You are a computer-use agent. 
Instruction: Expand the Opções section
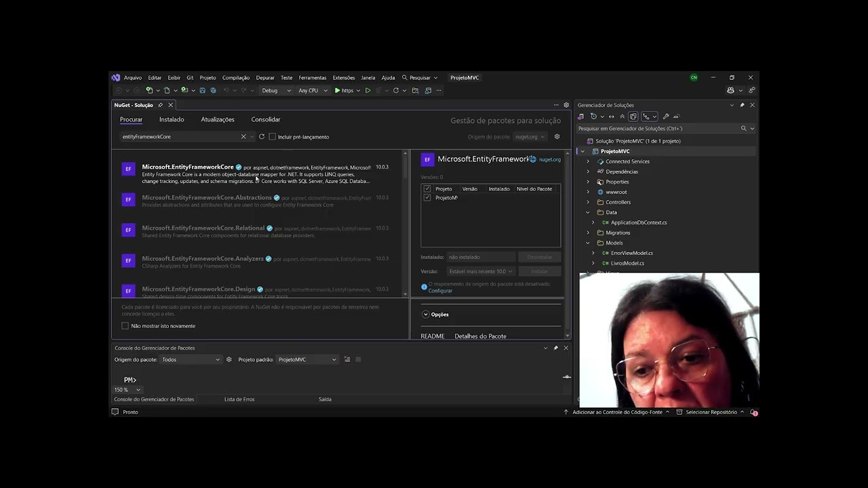tap(426, 314)
